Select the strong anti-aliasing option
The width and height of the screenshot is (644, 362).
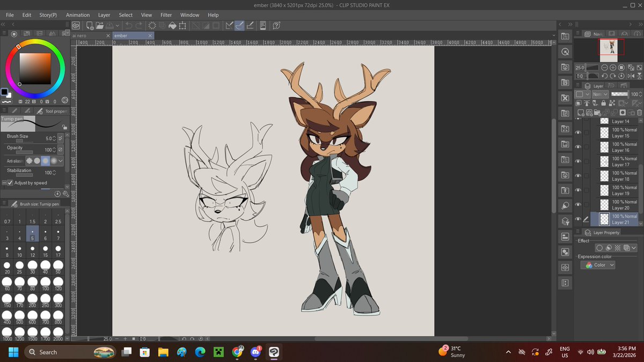pyautogui.click(x=54, y=160)
